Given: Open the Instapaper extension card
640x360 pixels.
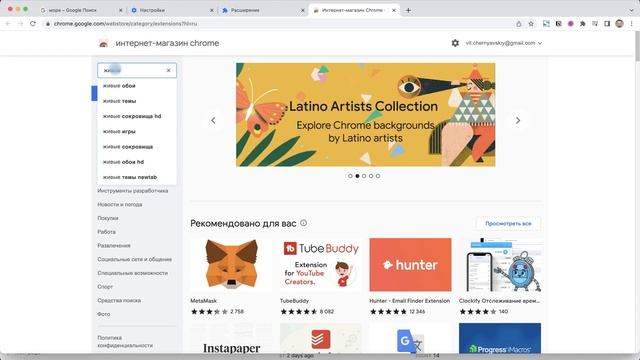Looking at the screenshot, I should pyautogui.click(x=231, y=338).
